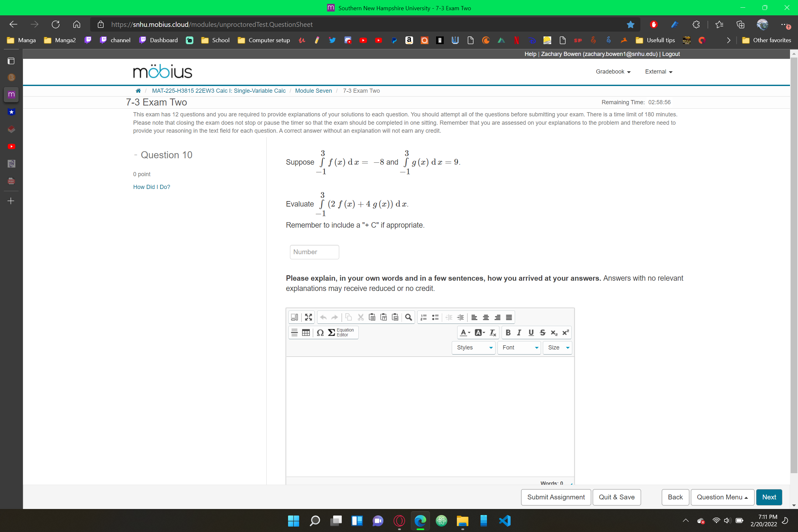The height and width of the screenshot is (532, 798).
Task: Expand the Styles dropdown
Action: click(473, 348)
